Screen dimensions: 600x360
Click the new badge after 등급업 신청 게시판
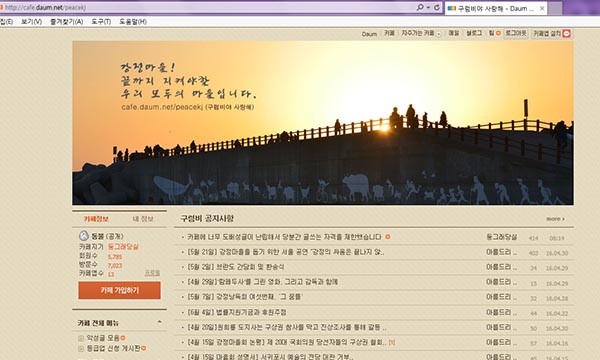[143, 348]
